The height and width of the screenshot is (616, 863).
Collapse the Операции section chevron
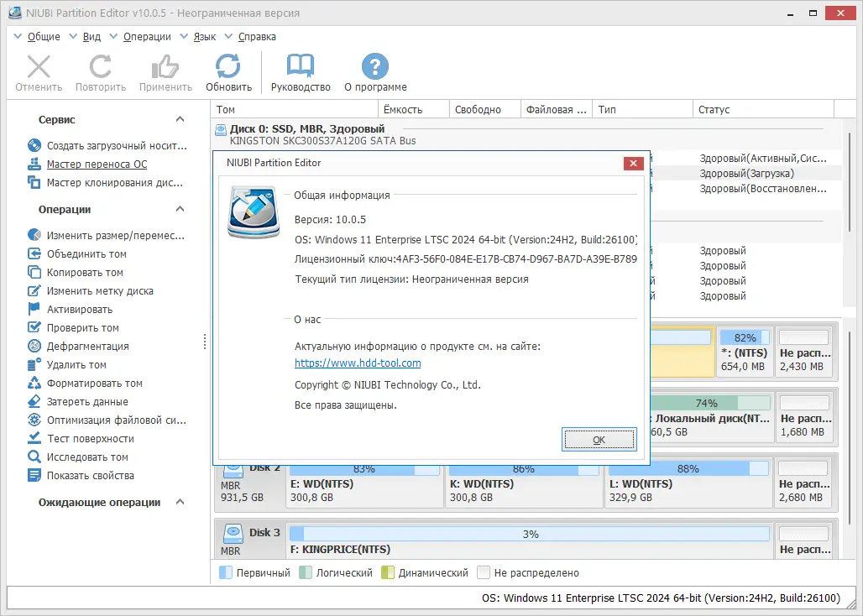click(x=180, y=209)
